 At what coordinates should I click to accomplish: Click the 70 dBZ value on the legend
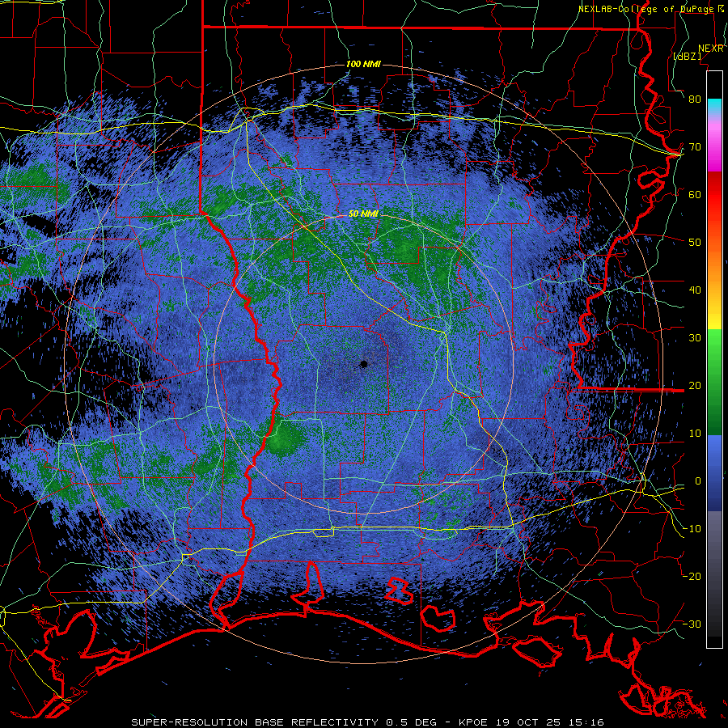695,146
